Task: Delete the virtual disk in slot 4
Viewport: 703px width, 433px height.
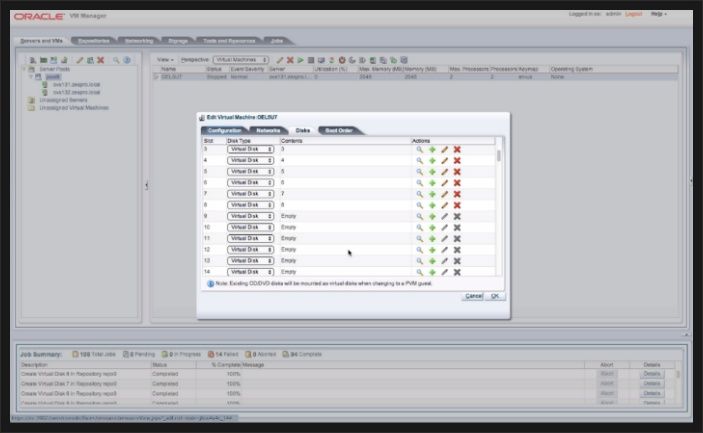Action: 457,160
